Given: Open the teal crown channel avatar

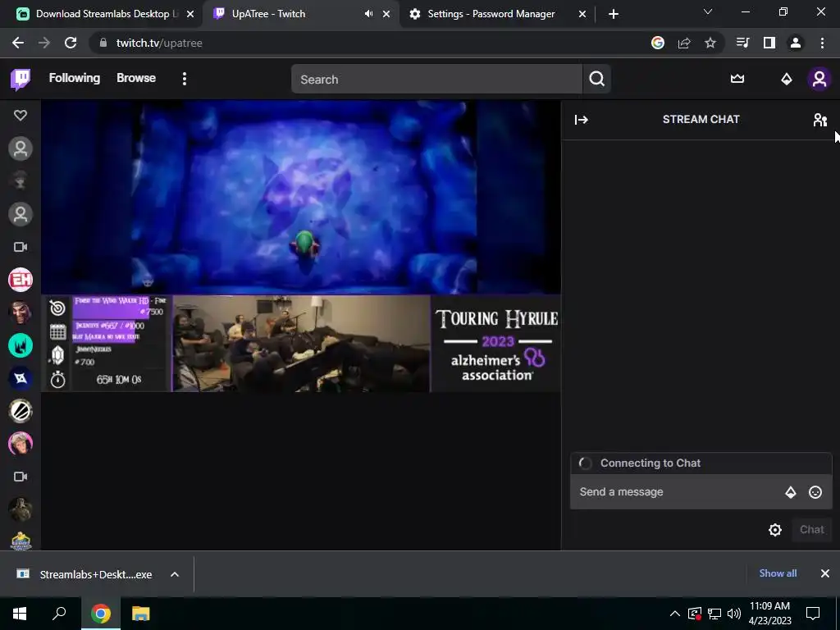Looking at the screenshot, I should pos(21,345).
